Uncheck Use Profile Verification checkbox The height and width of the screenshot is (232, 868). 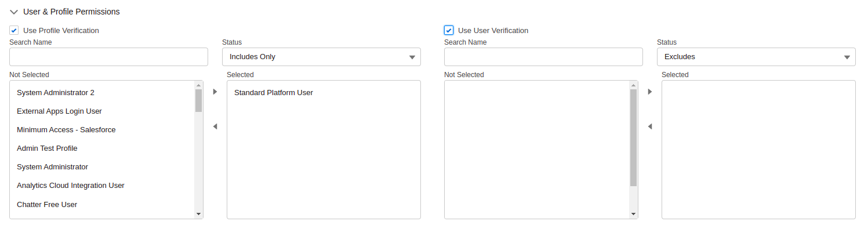[x=14, y=30]
